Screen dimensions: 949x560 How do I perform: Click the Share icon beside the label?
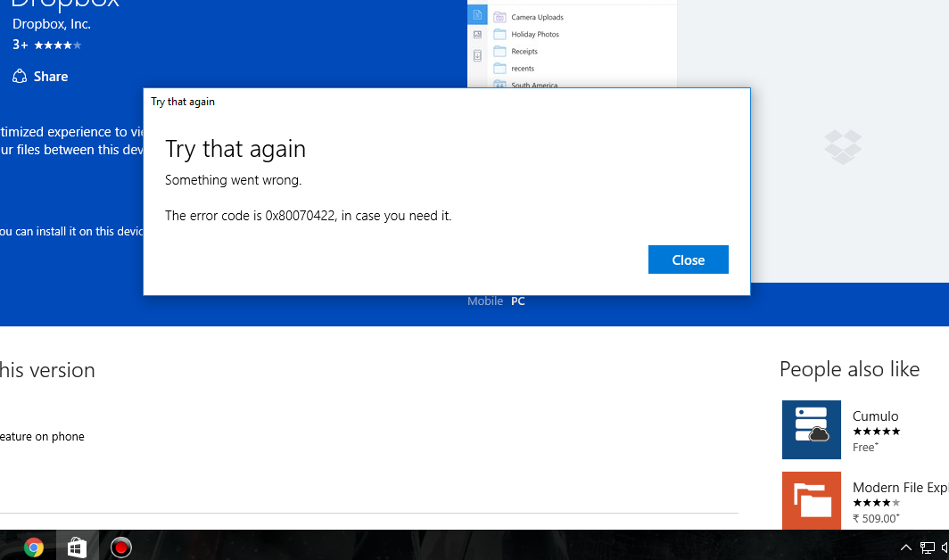point(20,77)
